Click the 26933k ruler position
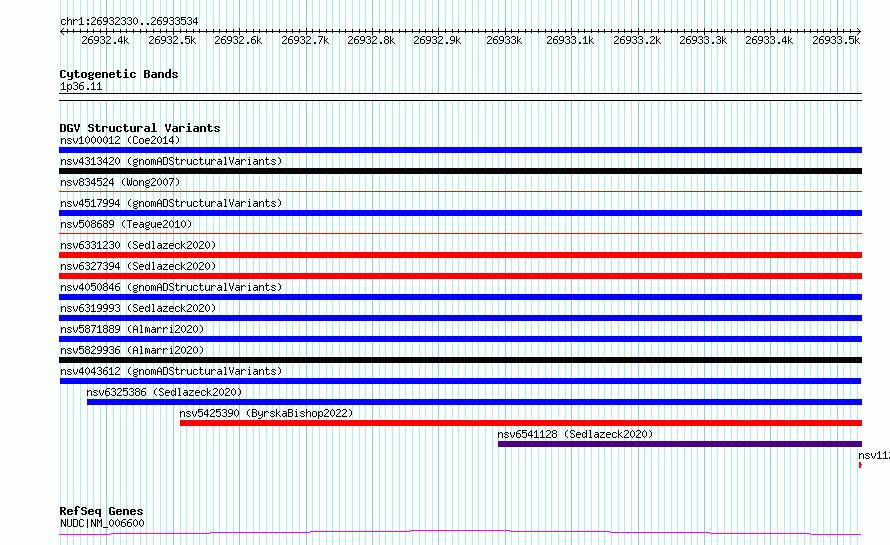 [504, 40]
